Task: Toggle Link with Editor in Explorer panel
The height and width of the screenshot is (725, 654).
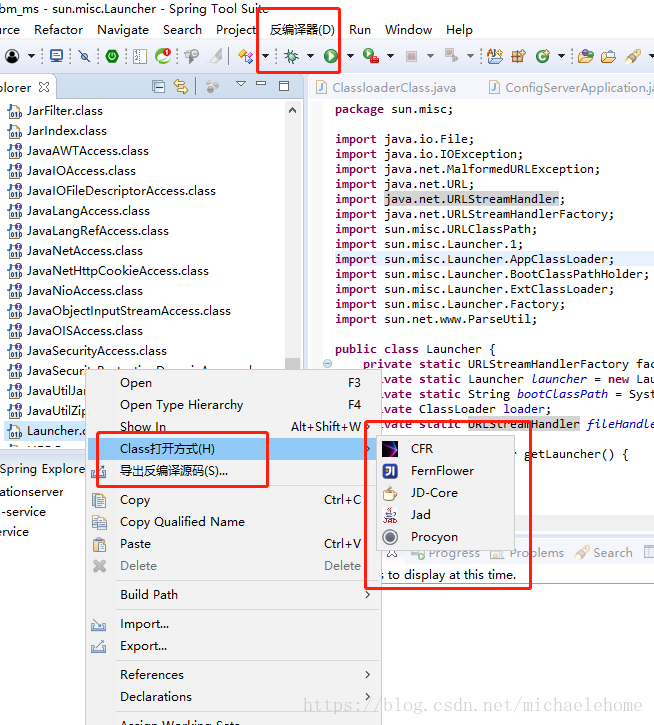Action: click(181, 87)
